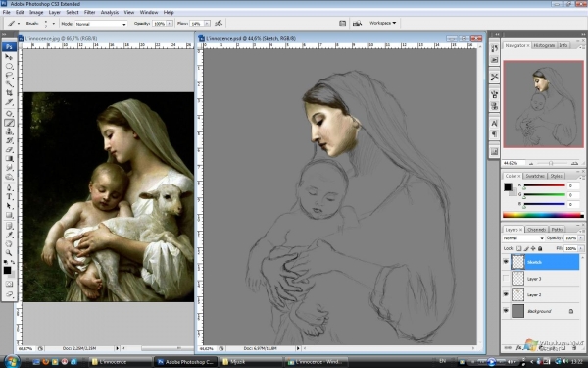Hide Layer 2 visibility eye
The height and width of the screenshot is (368, 588).
coord(506,294)
